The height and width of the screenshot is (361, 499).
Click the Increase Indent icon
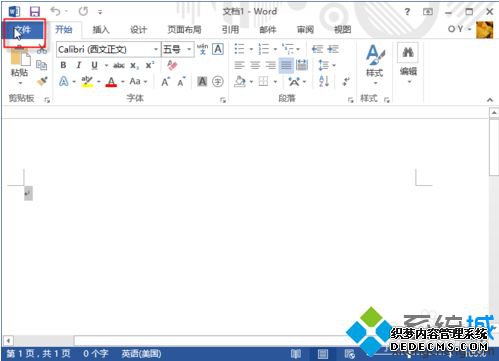pos(333,49)
